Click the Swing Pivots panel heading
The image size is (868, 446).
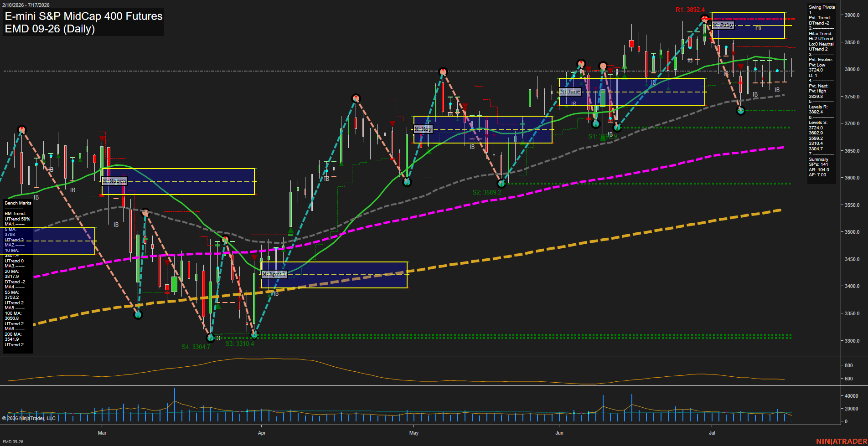click(x=822, y=7)
